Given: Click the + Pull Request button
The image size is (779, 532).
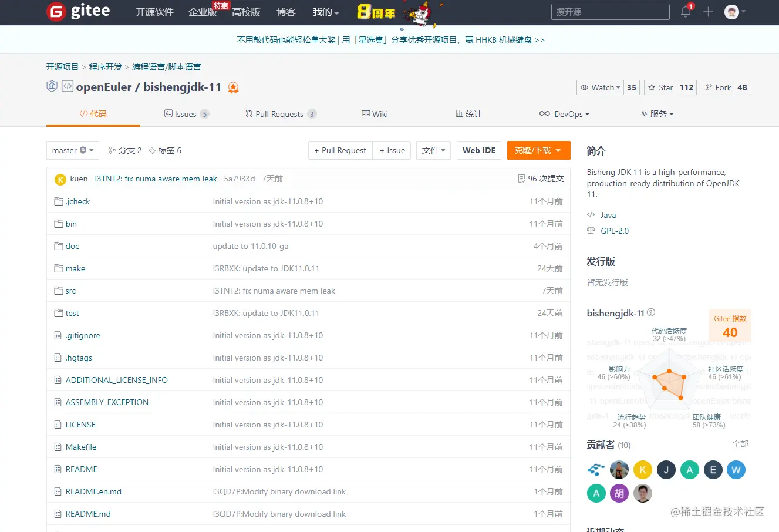Looking at the screenshot, I should pos(340,150).
